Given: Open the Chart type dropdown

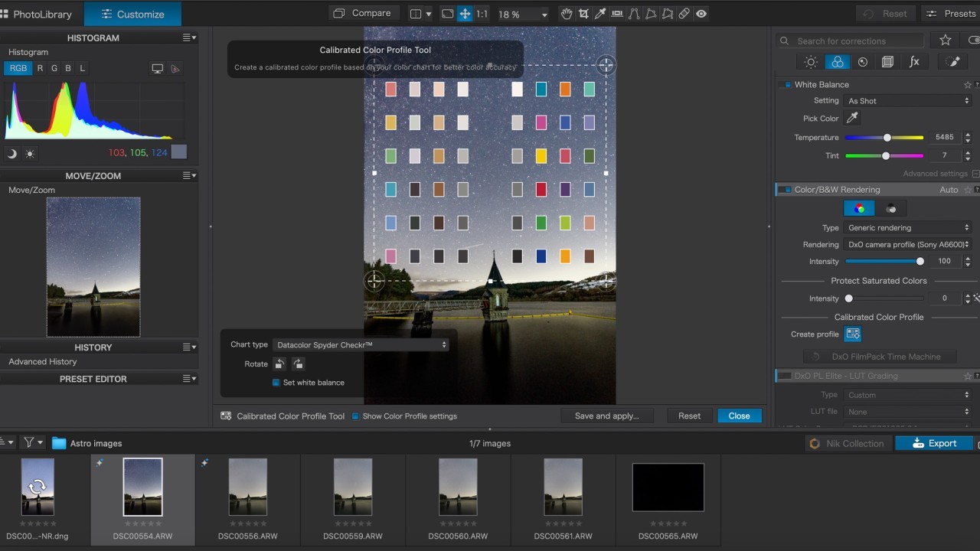Looking at the screenshot, I should click(361, 345).
